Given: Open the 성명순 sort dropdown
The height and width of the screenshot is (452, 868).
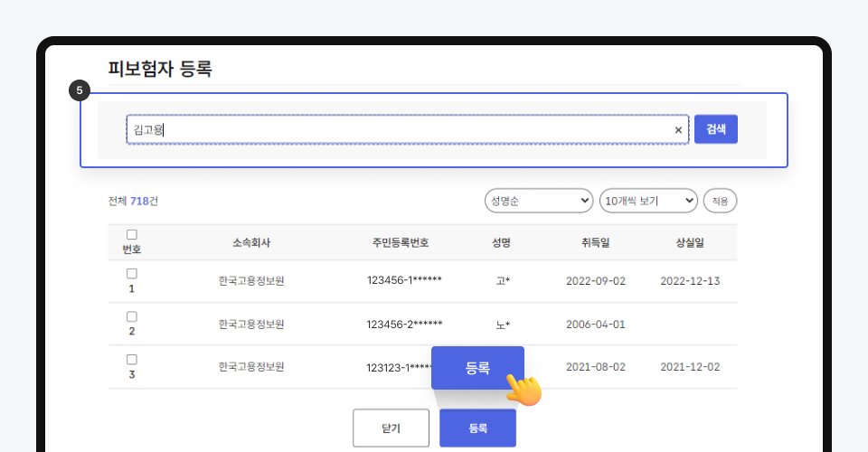Looking at the screenshot, I should point(538,201).
